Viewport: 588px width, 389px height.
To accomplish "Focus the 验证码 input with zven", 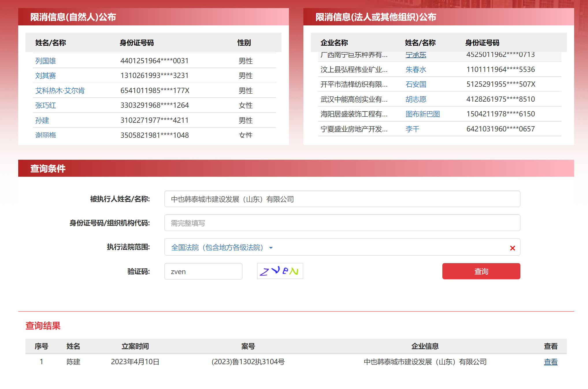I will (203, 271).
